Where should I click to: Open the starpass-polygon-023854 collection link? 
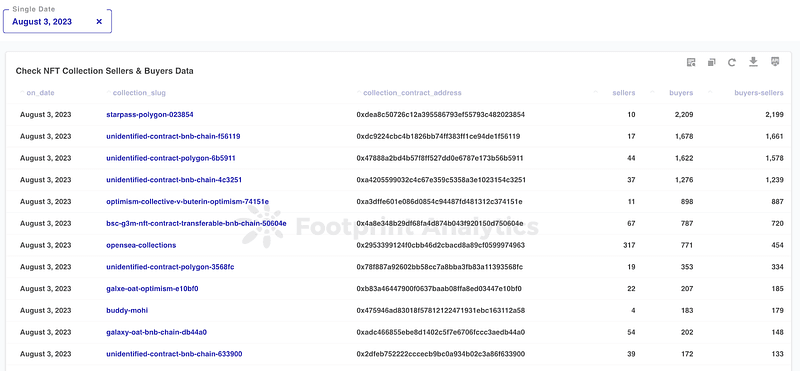click(x=150, y=115)
